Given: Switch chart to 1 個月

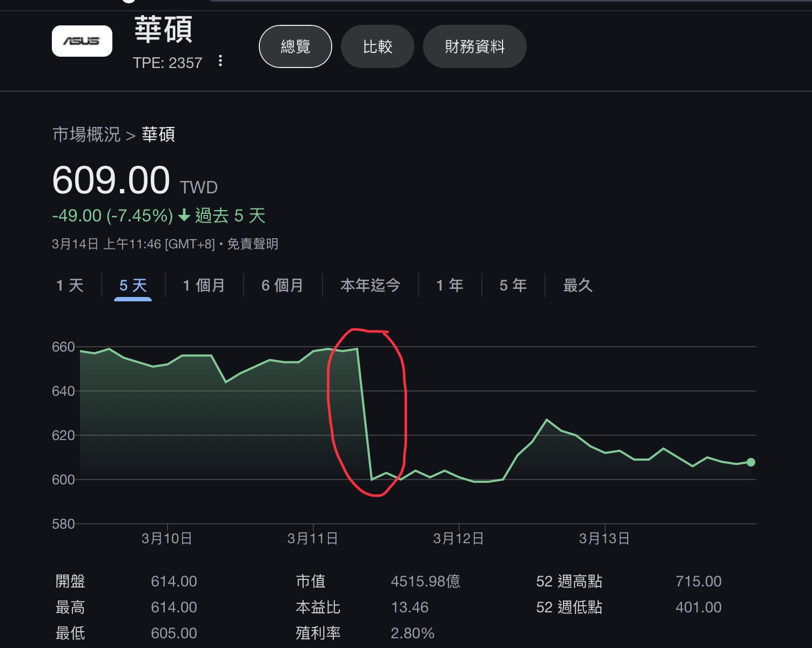Looking at the screenshot, I should 204,285.
